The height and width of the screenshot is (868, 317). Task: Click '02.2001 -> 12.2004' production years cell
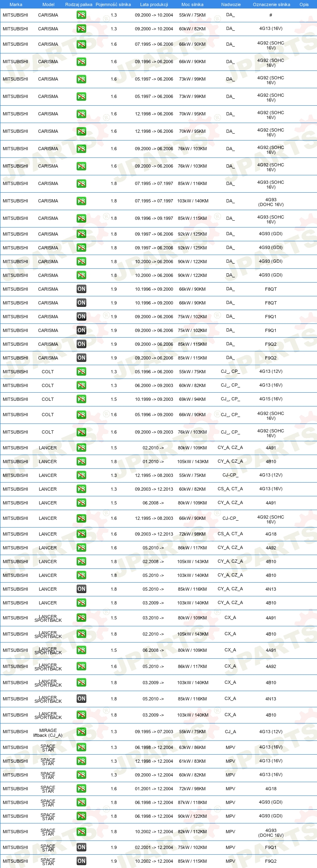tap(154, 847)
